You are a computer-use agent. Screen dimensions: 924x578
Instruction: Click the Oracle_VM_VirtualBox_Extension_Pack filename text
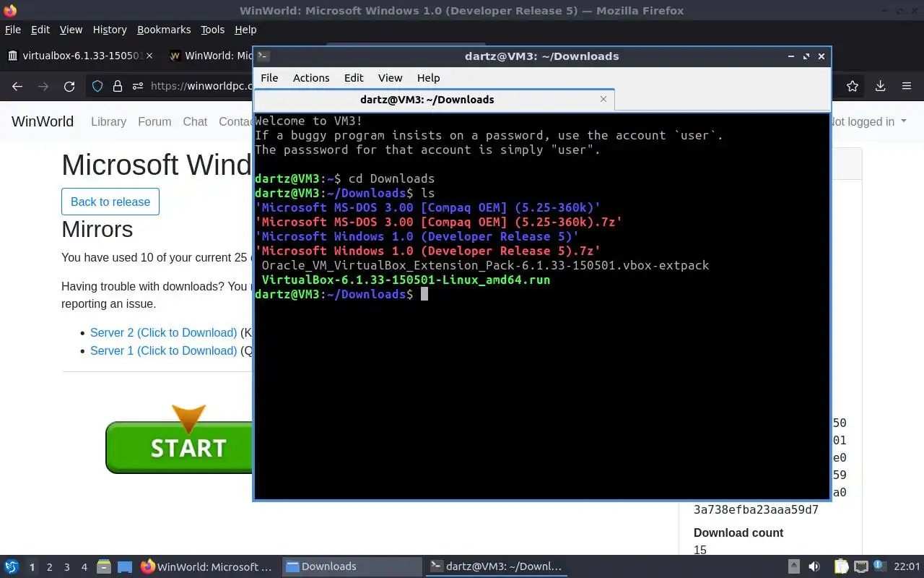[x=485, y=265]
